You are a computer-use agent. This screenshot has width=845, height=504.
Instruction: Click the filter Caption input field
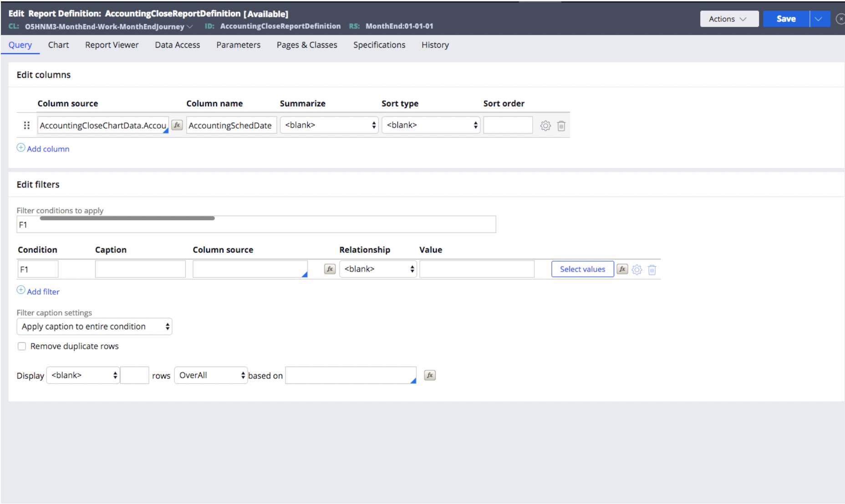(x=140, y=269)
